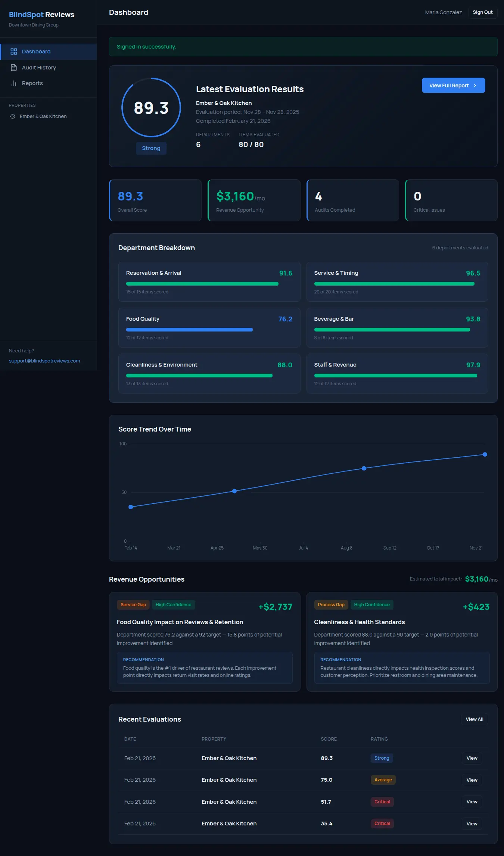Click the Critical badge for score 51.7

click(382, 802)
